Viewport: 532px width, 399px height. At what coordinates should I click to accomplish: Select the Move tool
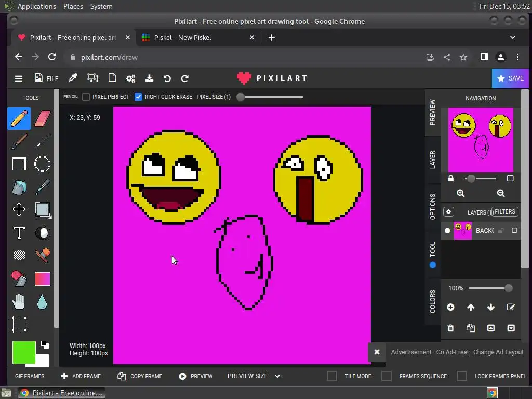point(19,209)
